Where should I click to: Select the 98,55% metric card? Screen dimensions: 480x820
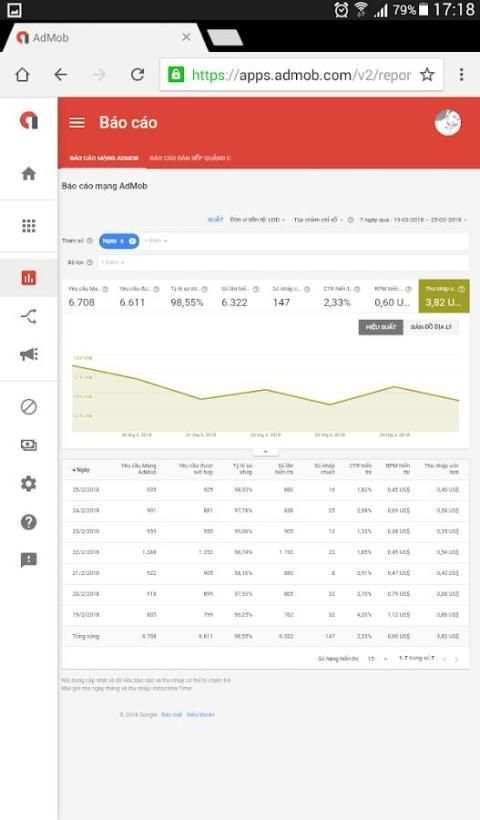tap(190, 297)
